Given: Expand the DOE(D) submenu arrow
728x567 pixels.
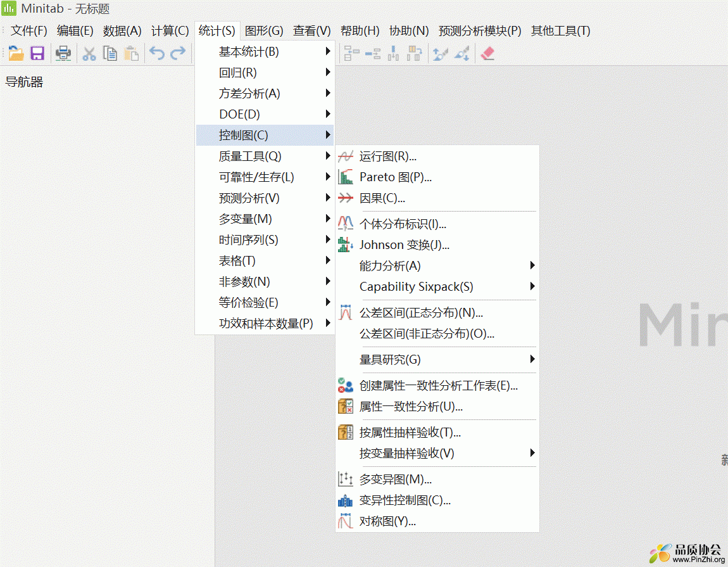Looking at the screenshot, I should coord(328,114).
